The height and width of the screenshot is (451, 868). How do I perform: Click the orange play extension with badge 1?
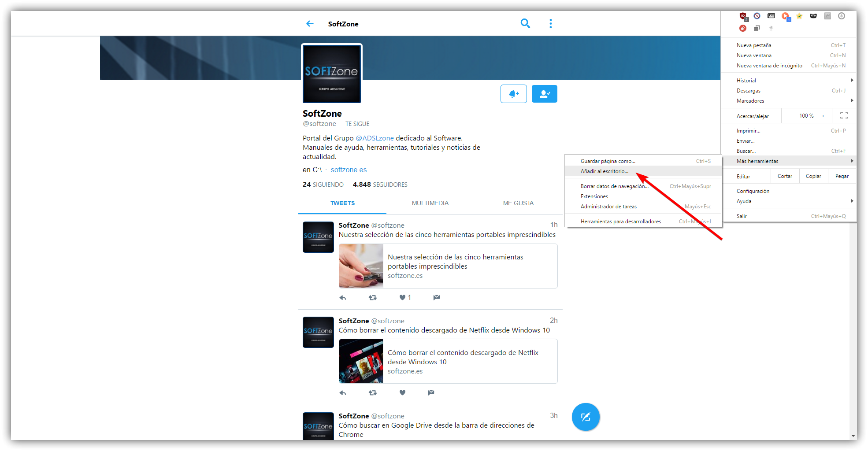click(x=786, y=16)
